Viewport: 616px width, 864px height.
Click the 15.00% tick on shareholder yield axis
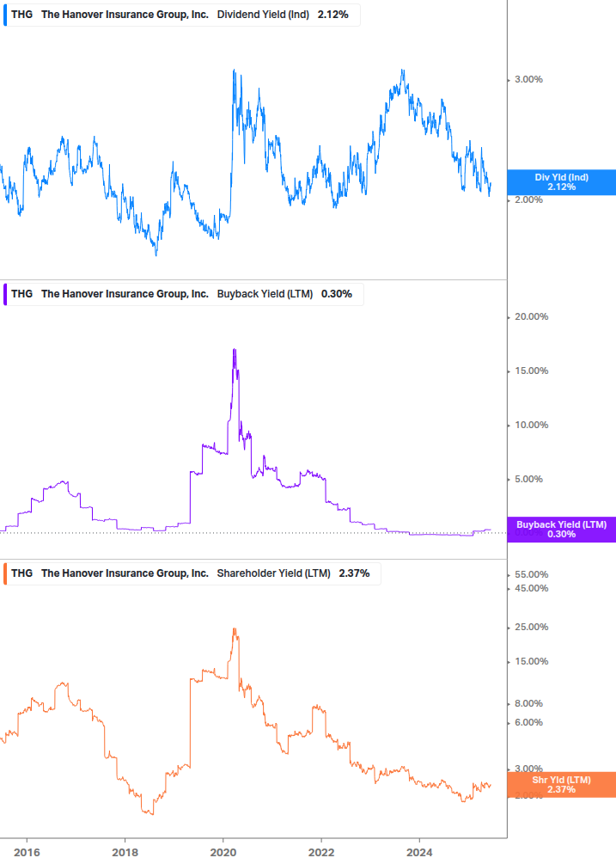point(531,661)
